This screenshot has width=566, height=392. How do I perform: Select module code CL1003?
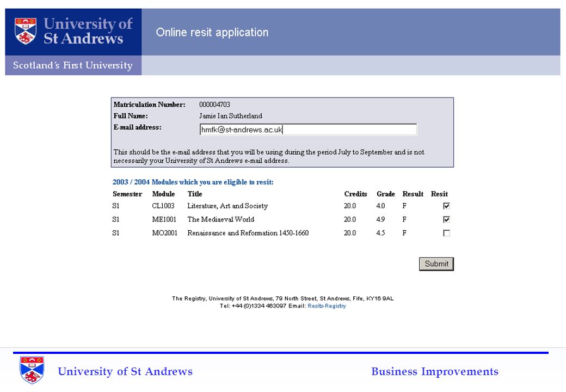tap(163, 206)
